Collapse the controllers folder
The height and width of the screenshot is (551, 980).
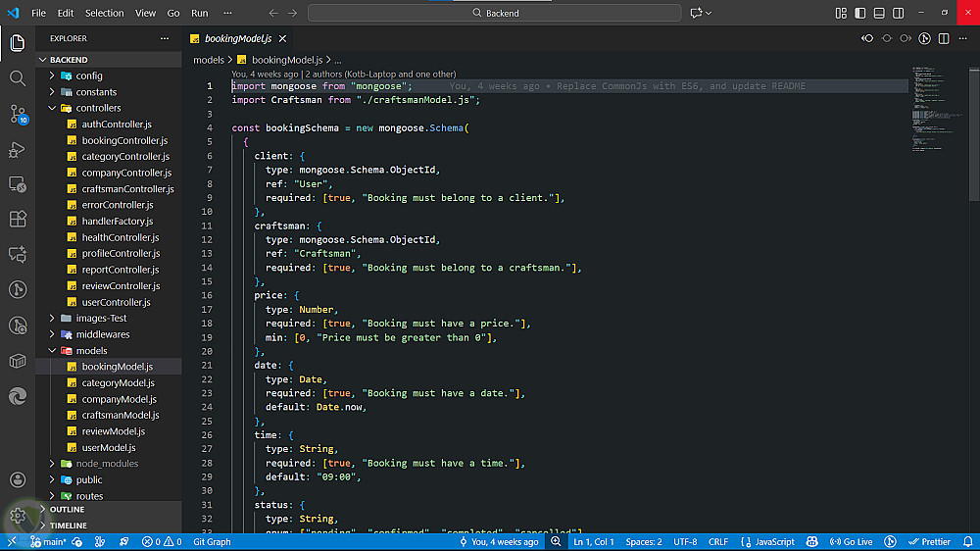point(98,108)
